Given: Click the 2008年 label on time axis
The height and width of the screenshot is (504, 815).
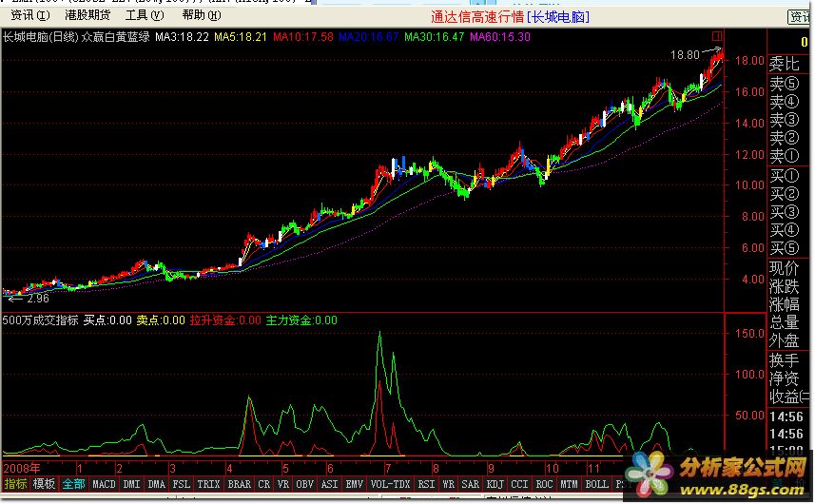Looking at the screenshot, I should 21,468.
